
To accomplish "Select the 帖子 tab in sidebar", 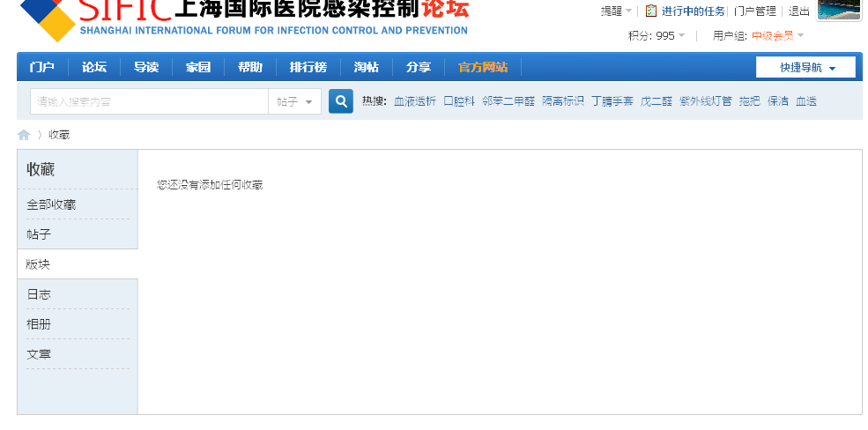I will pos(40,234).
